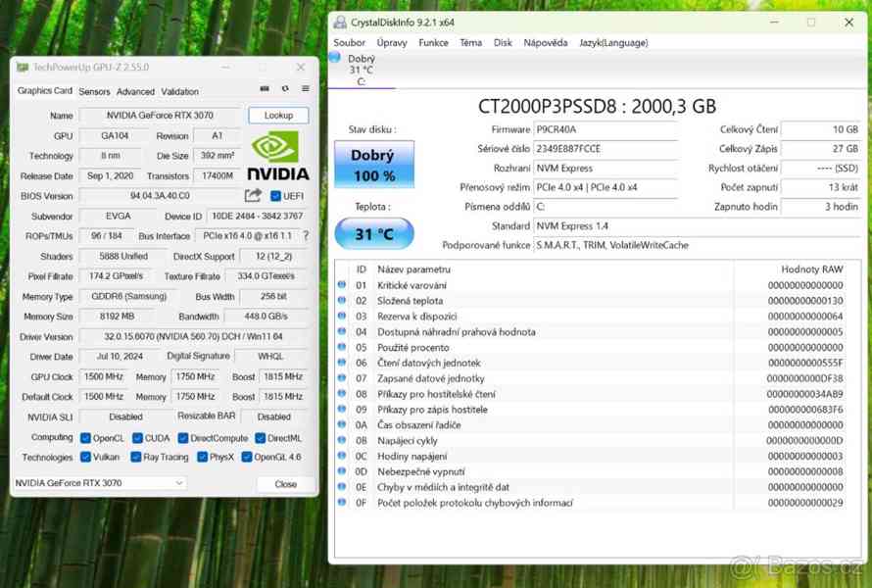The image size is (872, 588).
Task: Open the Nápověda menu
Action: [x=546, y=42]
